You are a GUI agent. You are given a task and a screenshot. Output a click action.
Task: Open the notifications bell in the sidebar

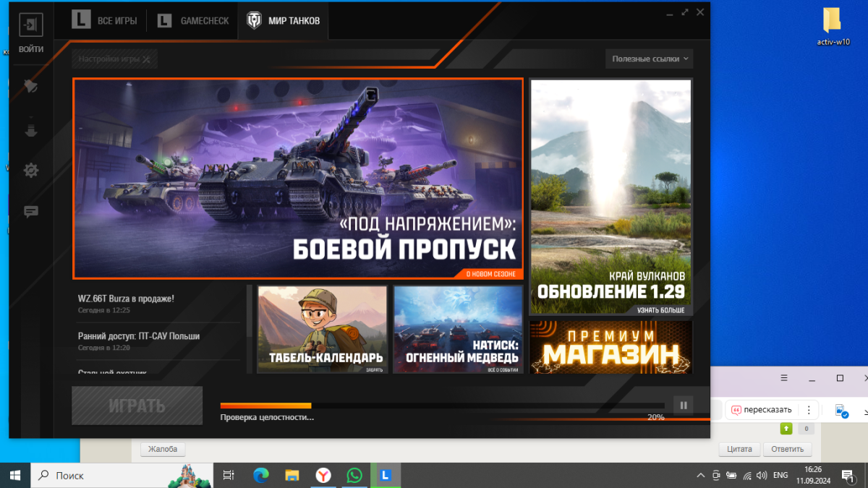(x=31, y=87)
